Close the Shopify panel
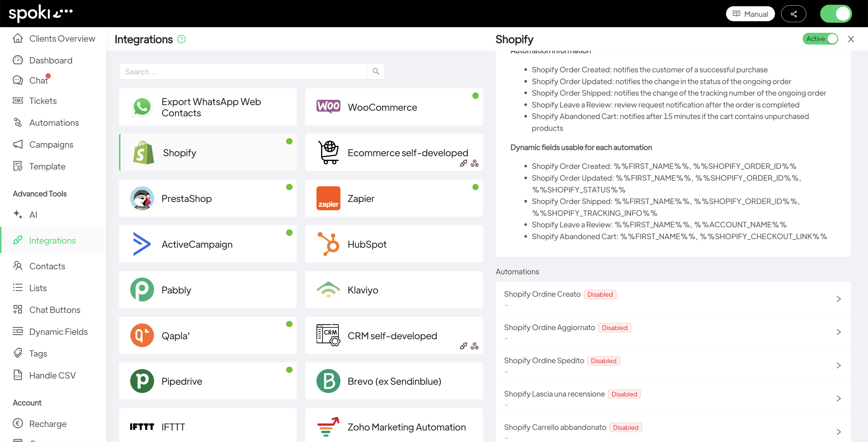 pyautogui.click(x=851, y=39)
